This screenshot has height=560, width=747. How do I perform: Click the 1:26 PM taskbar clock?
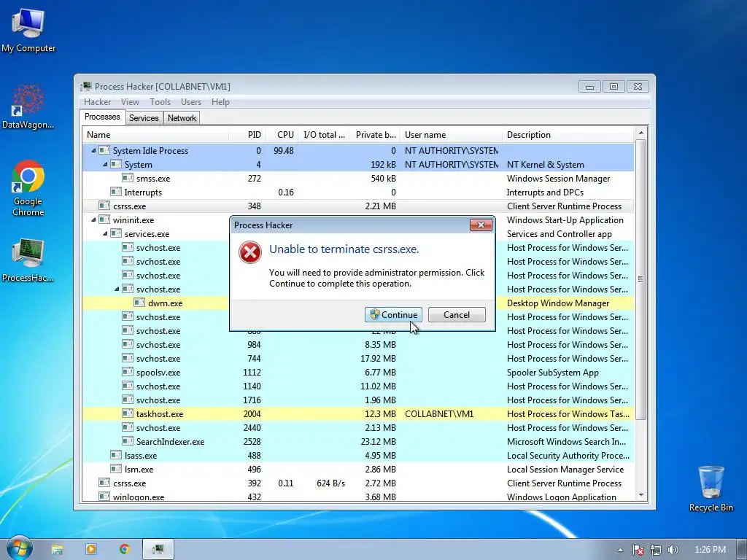711,550
